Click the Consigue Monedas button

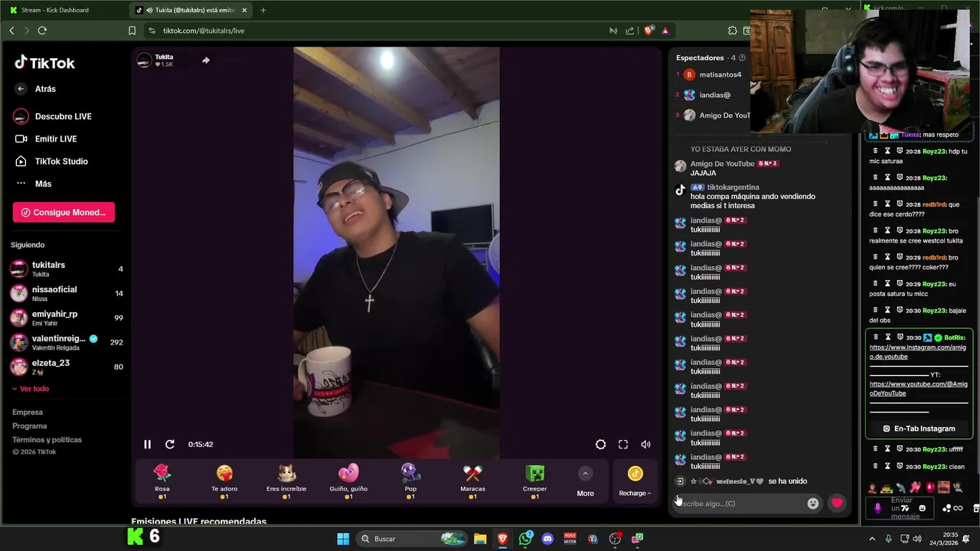(x=64, y=212)
